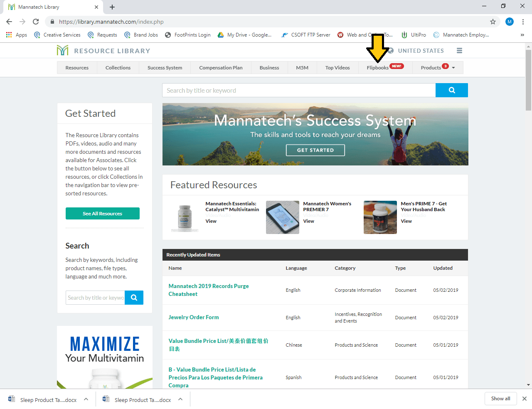The height and width of the screenshot is (409, 532).
Task: Open the hamburger menu icon
Action: [x=459, y=51]
